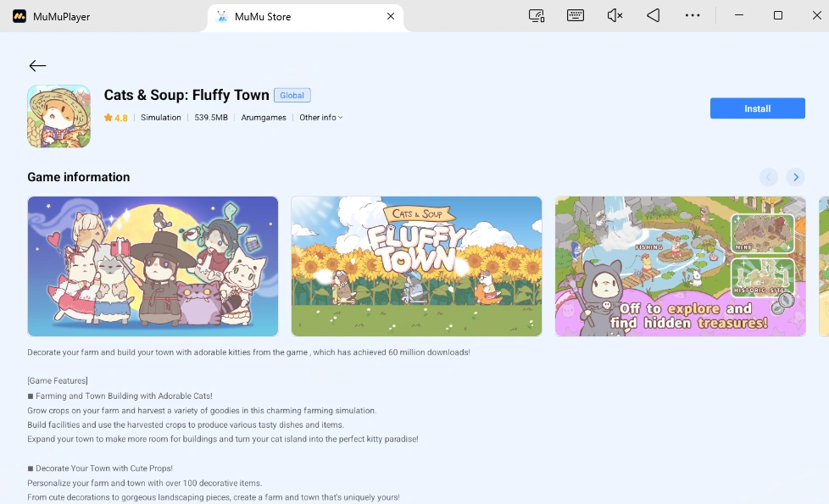Click the Cats & Soup app icon

tap(58, 116)
